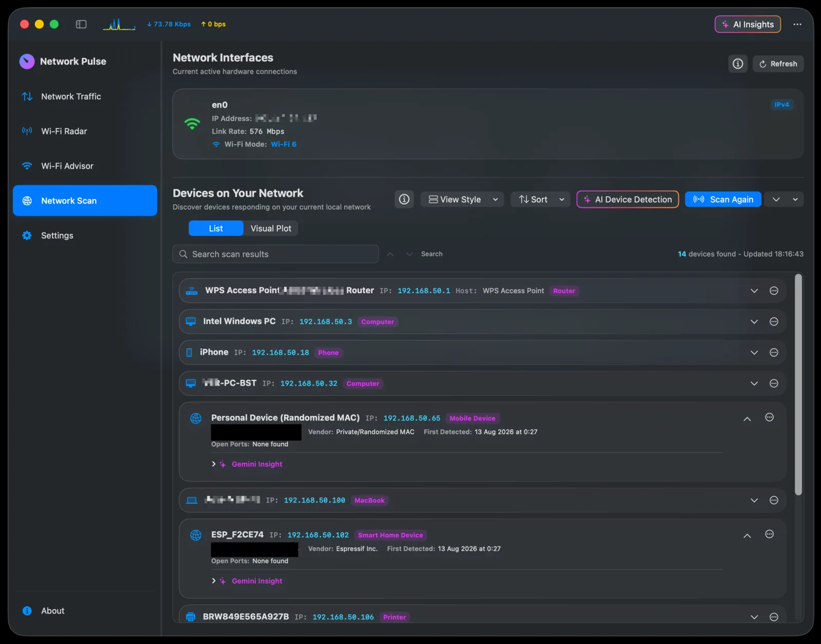The width and height of the screenshot is (821, 644).
Task: Click the Smart Home Device tag
Action: coord(390,535)
